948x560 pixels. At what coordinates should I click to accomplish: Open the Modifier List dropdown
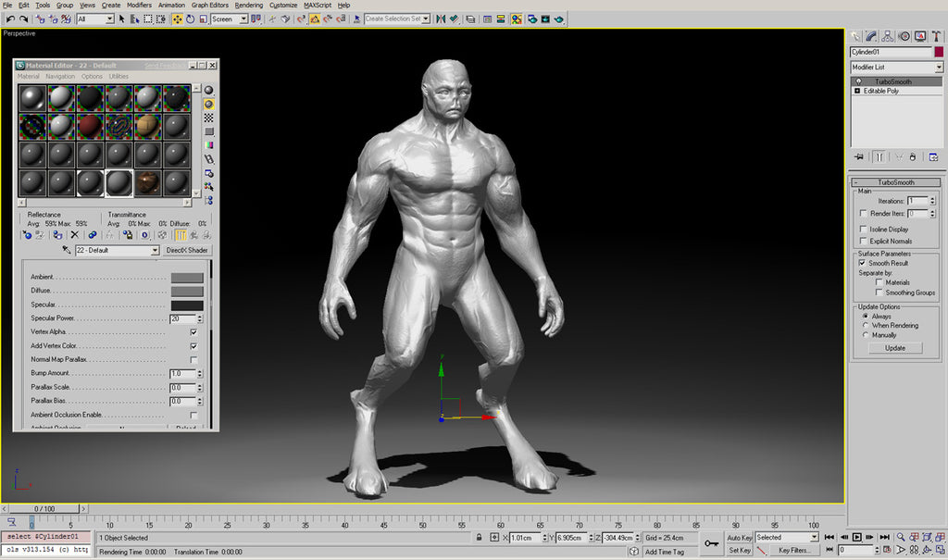pos(893,67)
